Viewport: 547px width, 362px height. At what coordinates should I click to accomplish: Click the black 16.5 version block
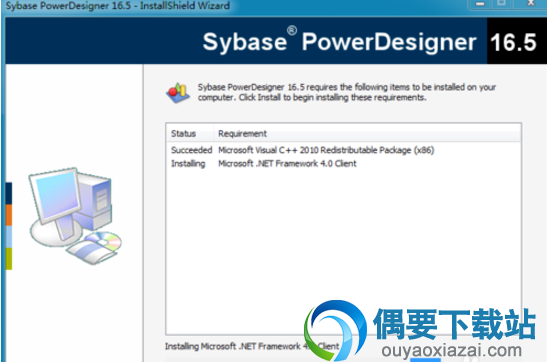(517, 41)
